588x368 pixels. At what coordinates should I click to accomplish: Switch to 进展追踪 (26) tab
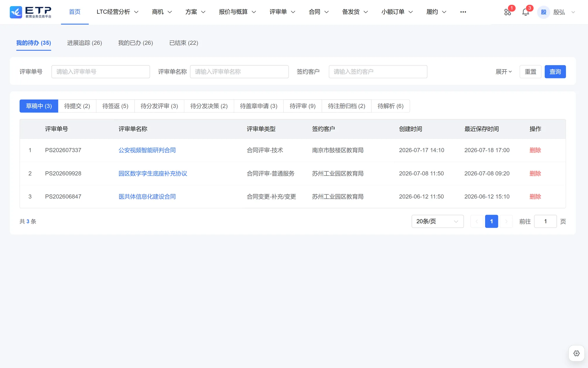(x=84, y=43)
